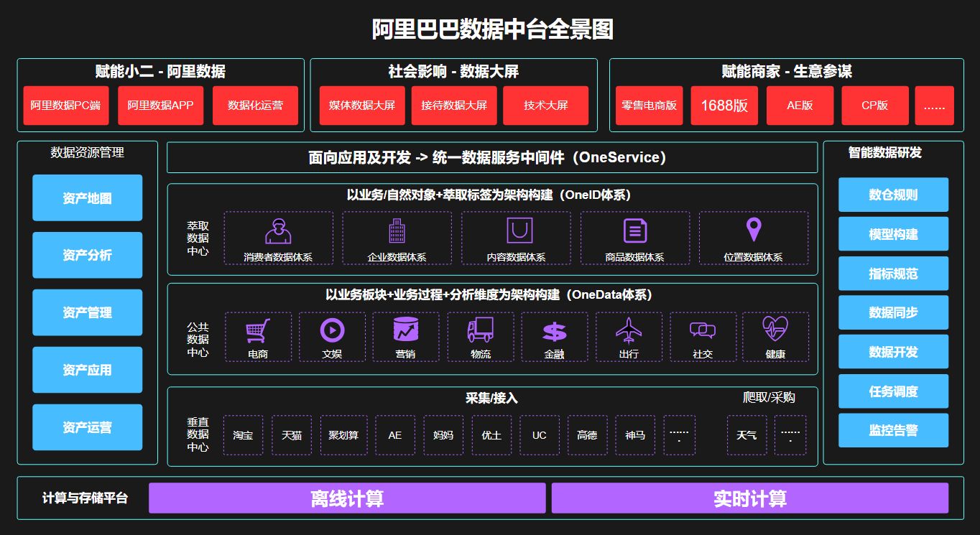Open 资产运营 blue block
This screenshot has height=535, width=980.
pyautogui.click(x=88, y=427)
